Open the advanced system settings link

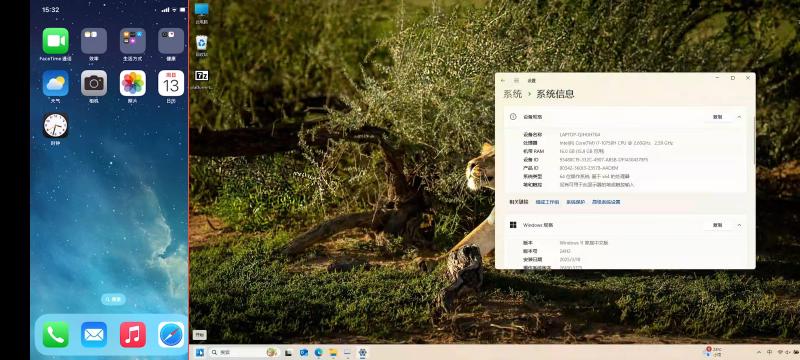point(606,202)
